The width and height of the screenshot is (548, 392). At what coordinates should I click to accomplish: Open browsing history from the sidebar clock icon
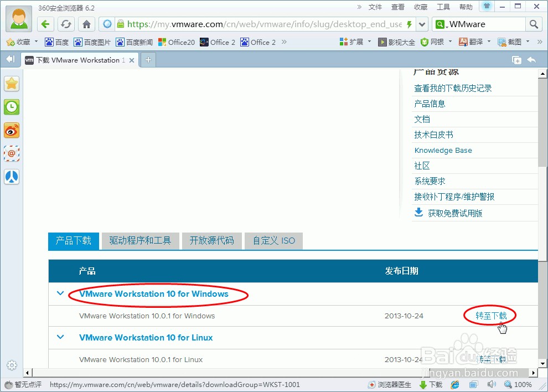click(x=12, y=107)
